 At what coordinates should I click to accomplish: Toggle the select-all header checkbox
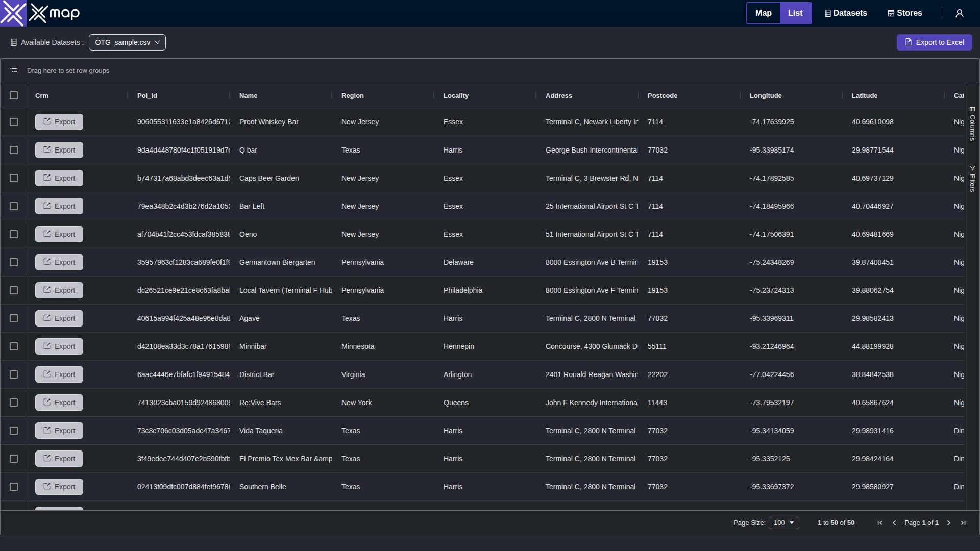[14, 95]
